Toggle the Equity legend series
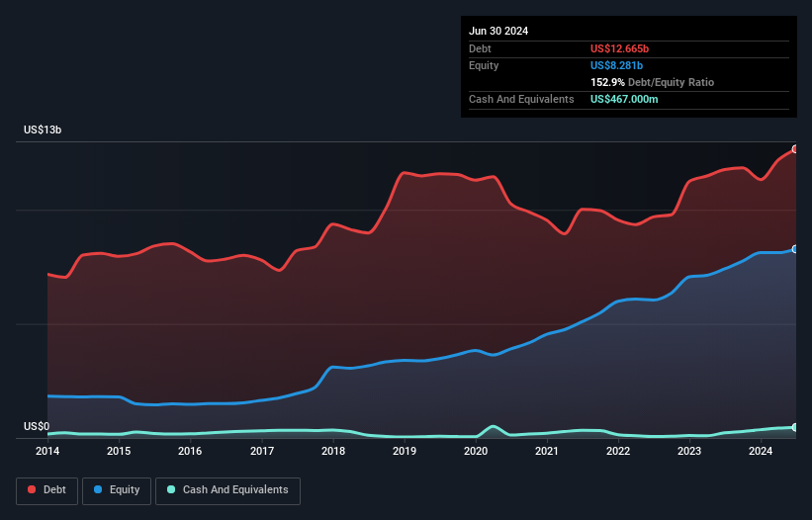Screen dimensions: 812x520 point(117,490)
